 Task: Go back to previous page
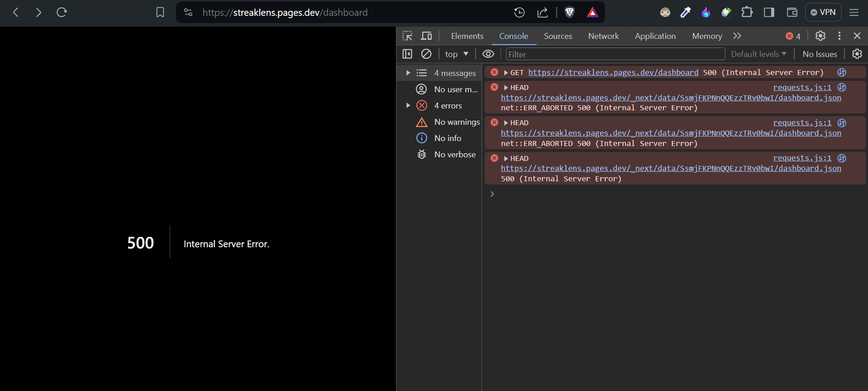(16, 12)
